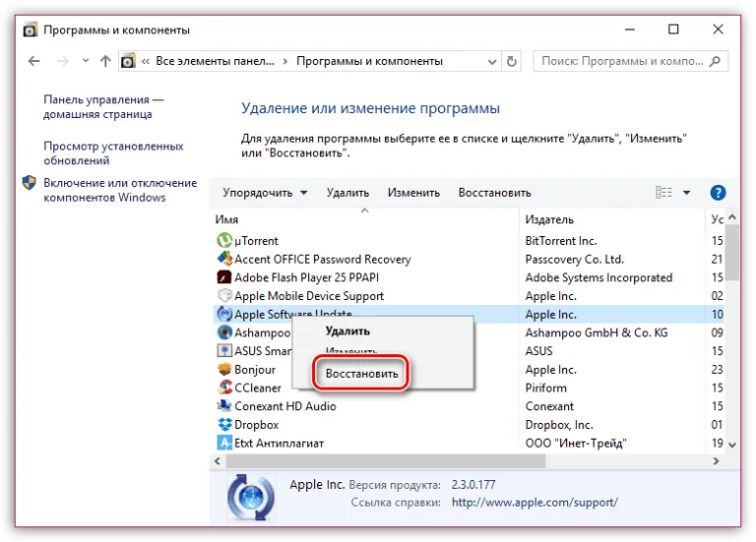Open the apple.com support link
This screenshot has width=756, height=542.
(535, 502)
